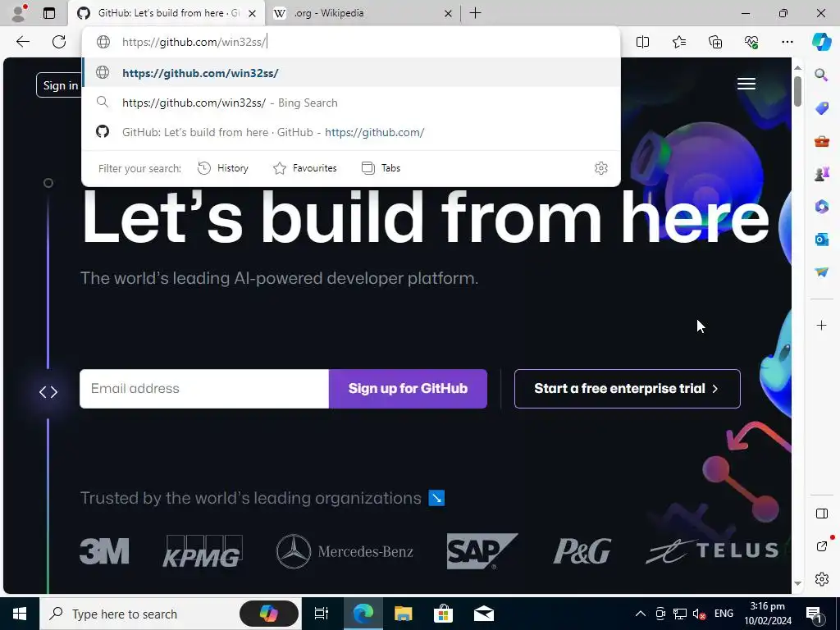Filter suggestions by Favourites

(x=305, y=168)
